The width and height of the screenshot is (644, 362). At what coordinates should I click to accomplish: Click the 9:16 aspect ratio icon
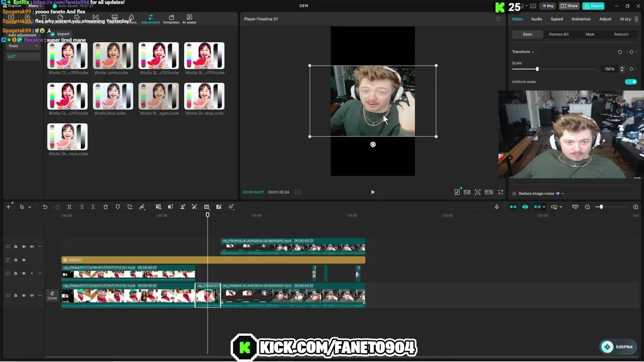click(489, 192)
